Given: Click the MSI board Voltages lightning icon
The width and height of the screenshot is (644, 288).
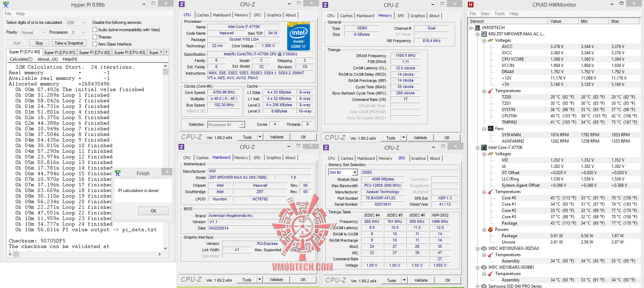Looking at the screenshot, I should 490,40.
